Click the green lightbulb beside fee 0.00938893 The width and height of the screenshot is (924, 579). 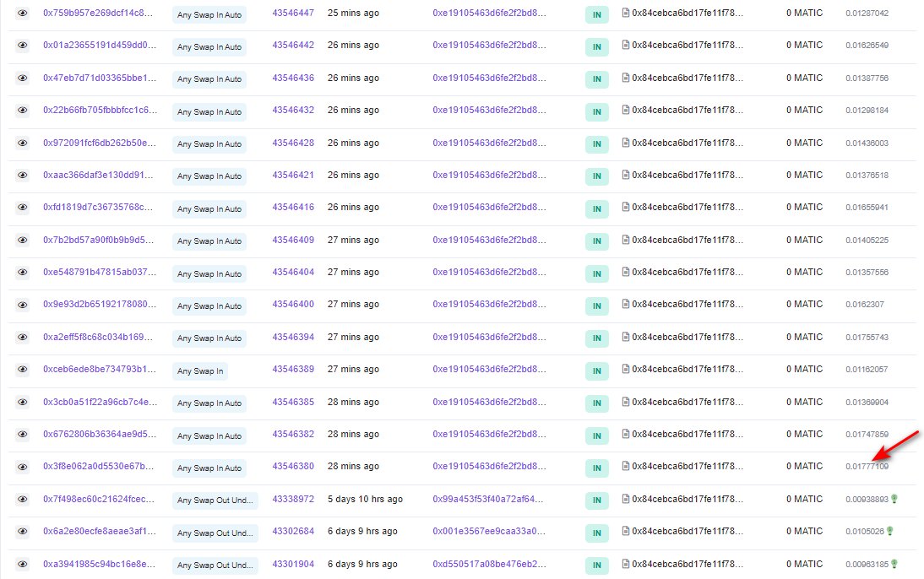894,499
